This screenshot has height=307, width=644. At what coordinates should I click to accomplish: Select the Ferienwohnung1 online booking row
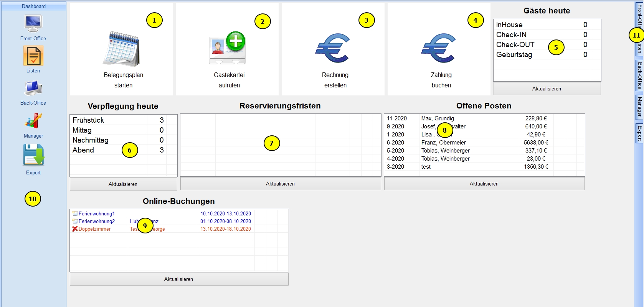pos(97,213)
